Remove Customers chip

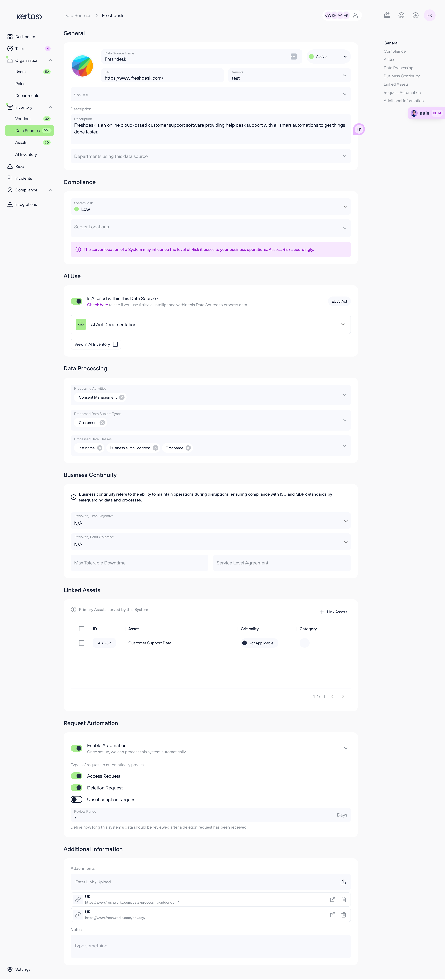tap(102, 423)
